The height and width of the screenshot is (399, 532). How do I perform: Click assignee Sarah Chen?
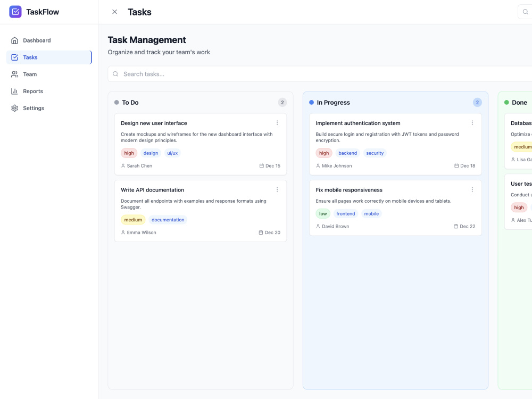139,166
